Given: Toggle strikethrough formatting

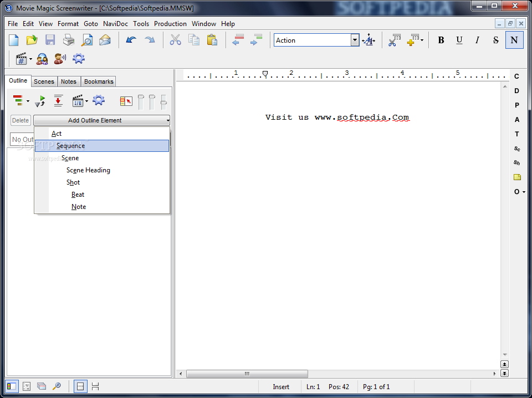Looking at the screenshot, I should coord(495,40).
